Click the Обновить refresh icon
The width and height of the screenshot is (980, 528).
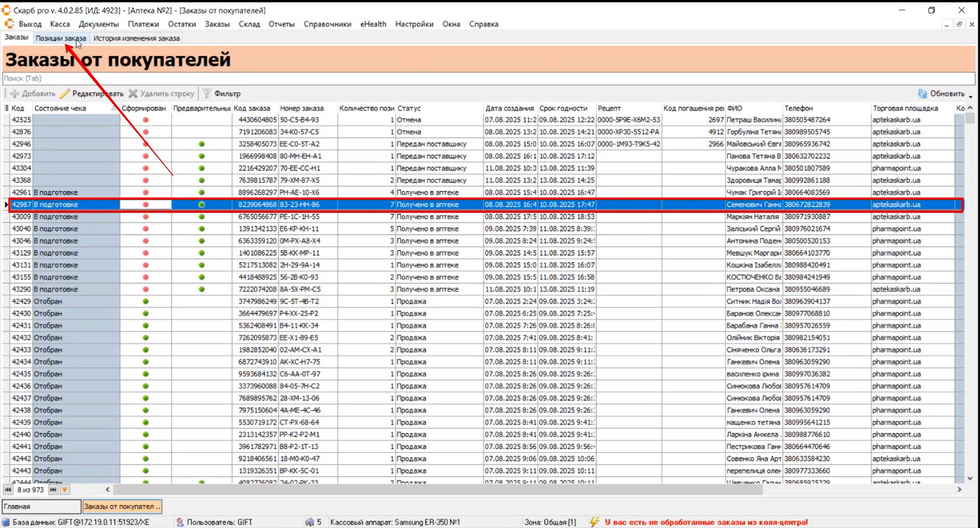point(922,94)
